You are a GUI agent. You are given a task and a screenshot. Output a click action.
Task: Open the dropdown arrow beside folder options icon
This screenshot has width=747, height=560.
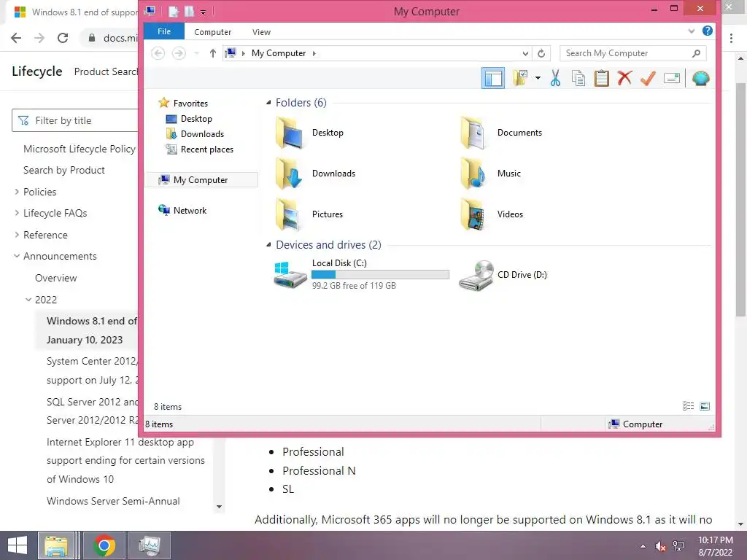pyautogui.click(x=538, y=78)
